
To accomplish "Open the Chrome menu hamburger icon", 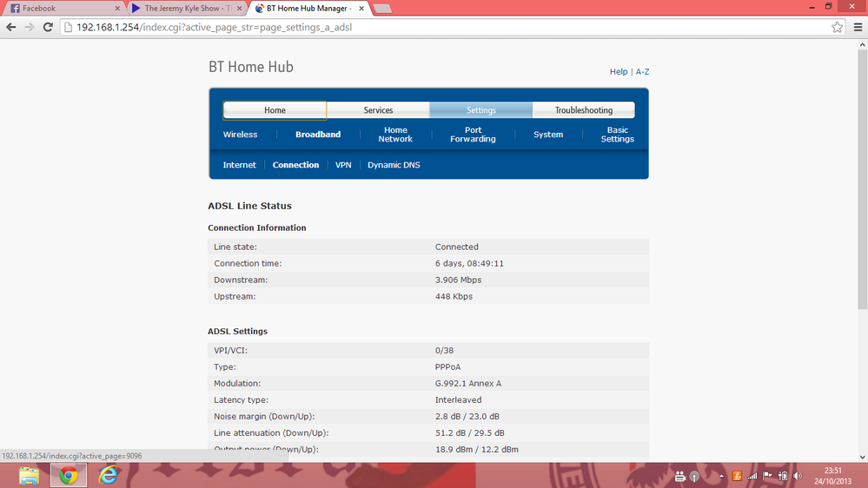I will (x=858, y=27).
